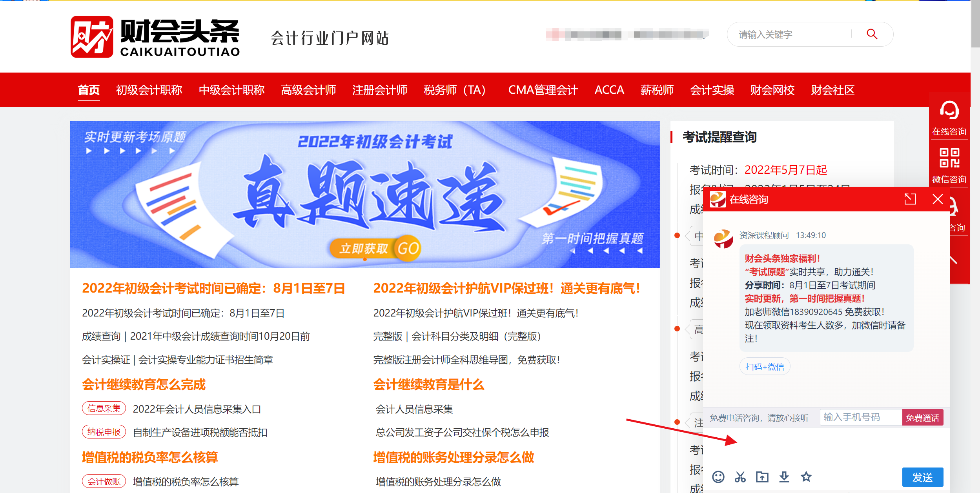Click the upload file icon in chat
The width and height of the screenshot is (980, 493).
(x=762, y=477)
